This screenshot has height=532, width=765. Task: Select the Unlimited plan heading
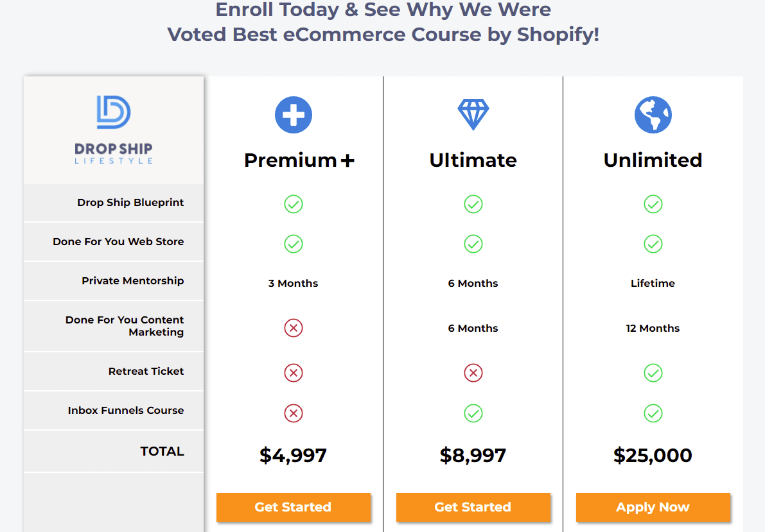pyautogui.click(x=653, y=160)
